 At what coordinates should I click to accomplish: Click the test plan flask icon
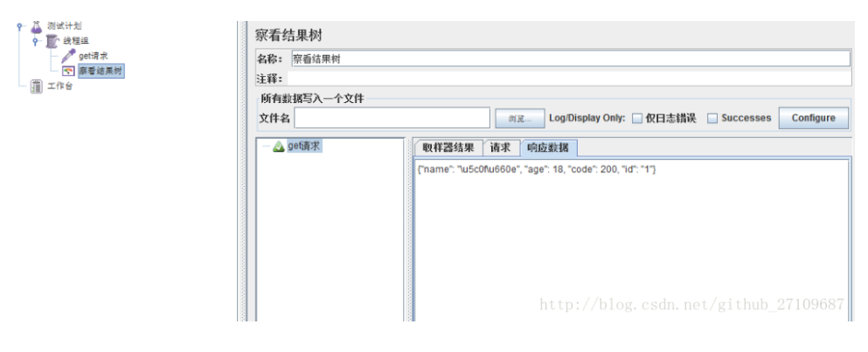pos(37,26)
